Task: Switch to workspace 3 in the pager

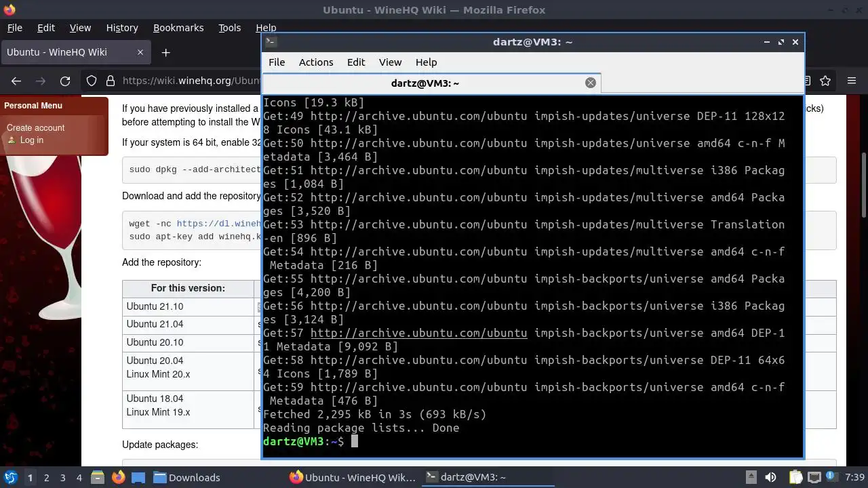Action: [63, 477]
